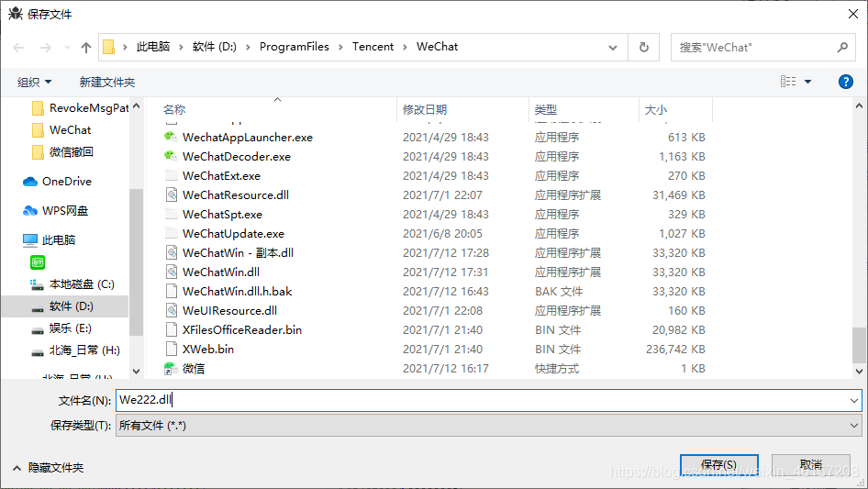Open the 保存类型 file type dropdown
The height and width of the screenshot is (489, 868).
click(x=854, y=426)
